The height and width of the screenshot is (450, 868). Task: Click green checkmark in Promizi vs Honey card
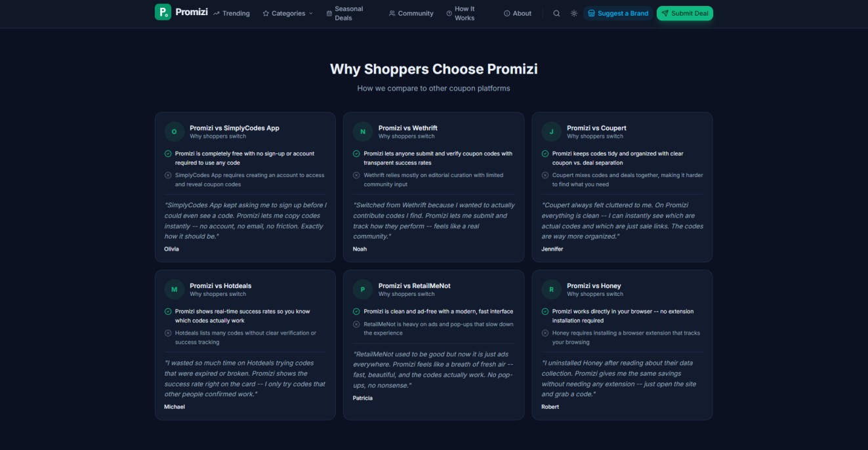[x=545, y=312]
